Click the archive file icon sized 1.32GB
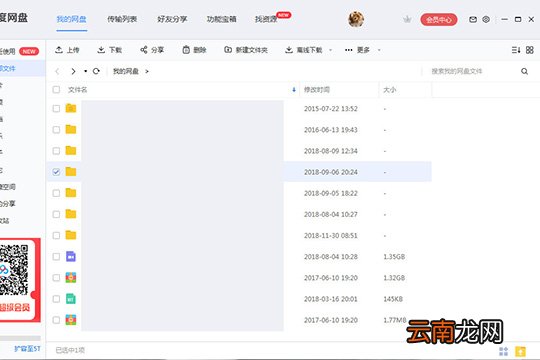The image size is (540, 360). click(x=71, y=278)
